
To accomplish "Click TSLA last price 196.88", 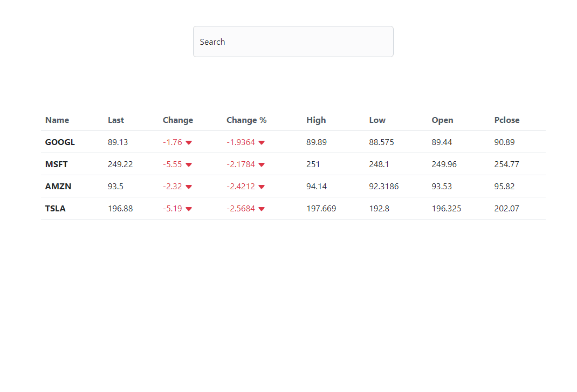I will pos(120,208).
